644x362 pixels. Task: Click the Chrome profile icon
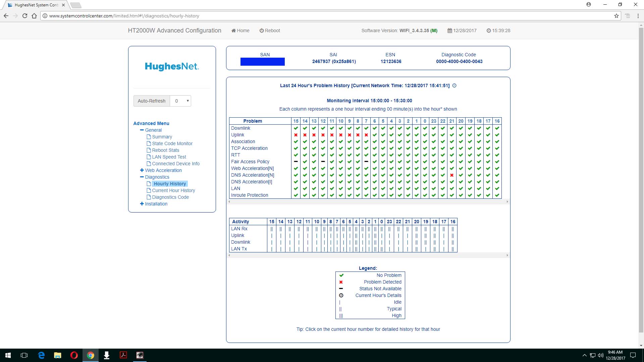[589, 4]
